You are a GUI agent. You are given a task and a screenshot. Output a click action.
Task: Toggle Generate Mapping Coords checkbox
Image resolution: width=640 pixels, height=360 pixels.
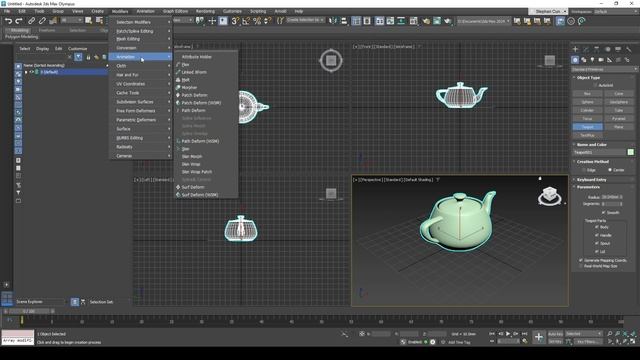[x=580, y=260]
